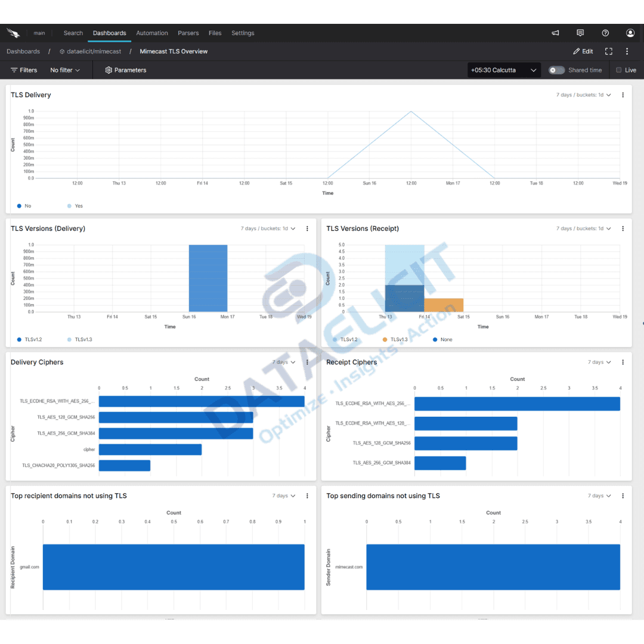Viewport: 644px width, 644px height.
Task: Open the feedback comment icon
Action: pos(580,33)
